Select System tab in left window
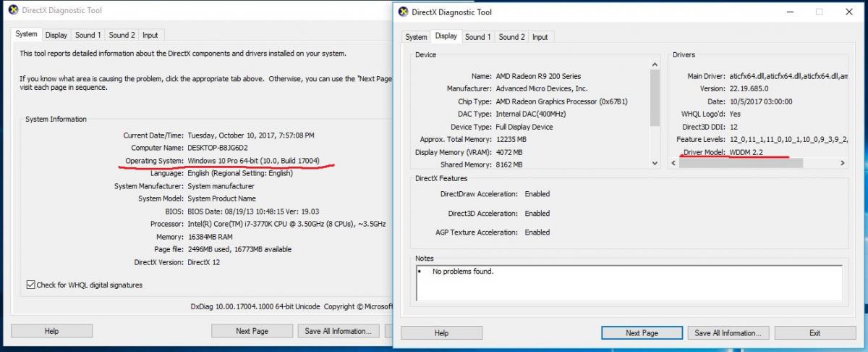Viewport: 868px width, 352px height. click(26, 34)
